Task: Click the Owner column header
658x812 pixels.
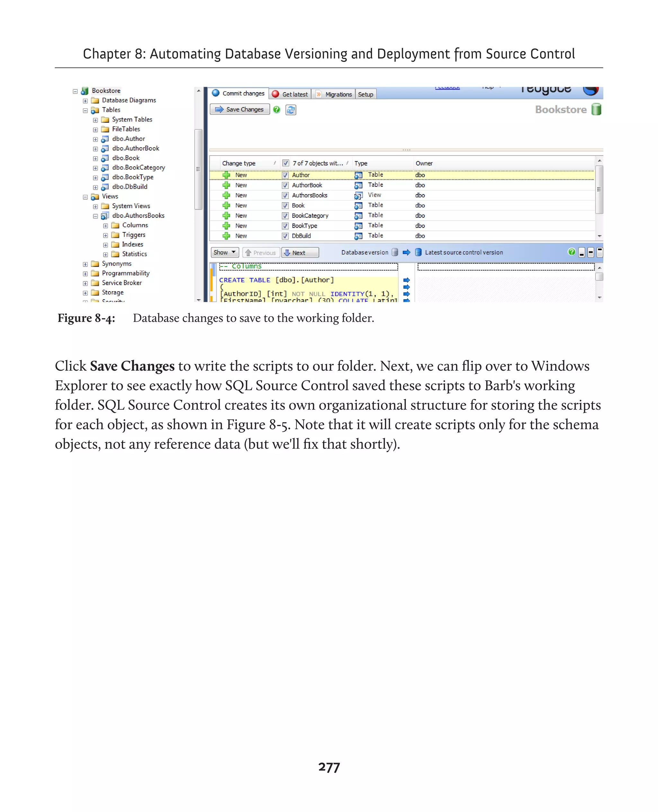Action: click(x=424, y=164)
